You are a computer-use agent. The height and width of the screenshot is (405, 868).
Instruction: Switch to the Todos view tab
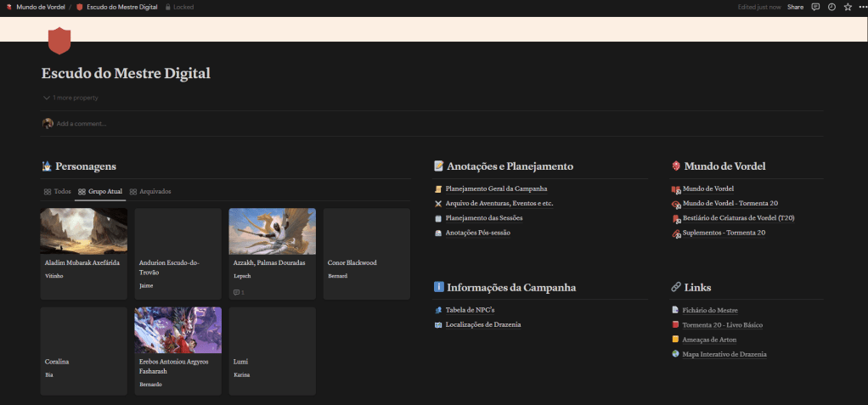58,192
